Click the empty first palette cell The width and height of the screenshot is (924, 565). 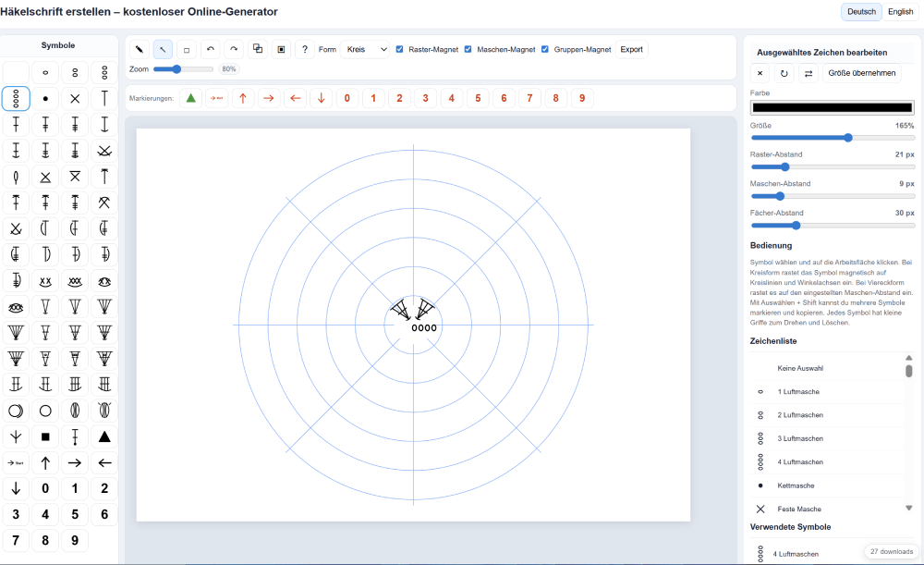pyautogui.click(x=16, y=72)
